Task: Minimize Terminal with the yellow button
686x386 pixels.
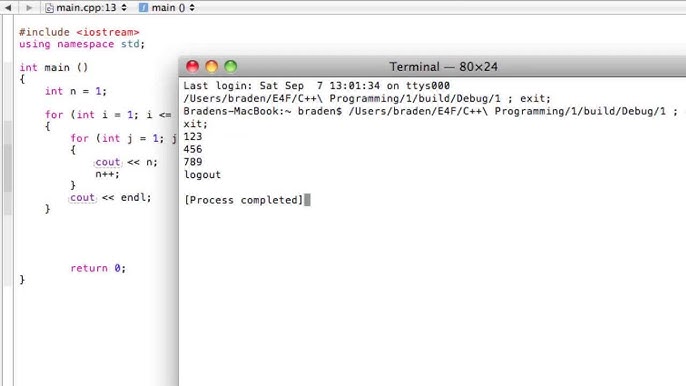Action: click(212, 67)
